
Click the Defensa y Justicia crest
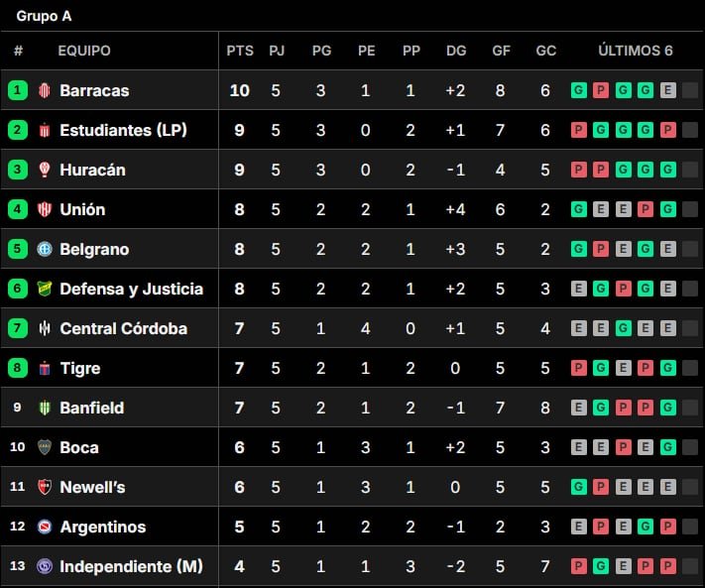point(45,289)
